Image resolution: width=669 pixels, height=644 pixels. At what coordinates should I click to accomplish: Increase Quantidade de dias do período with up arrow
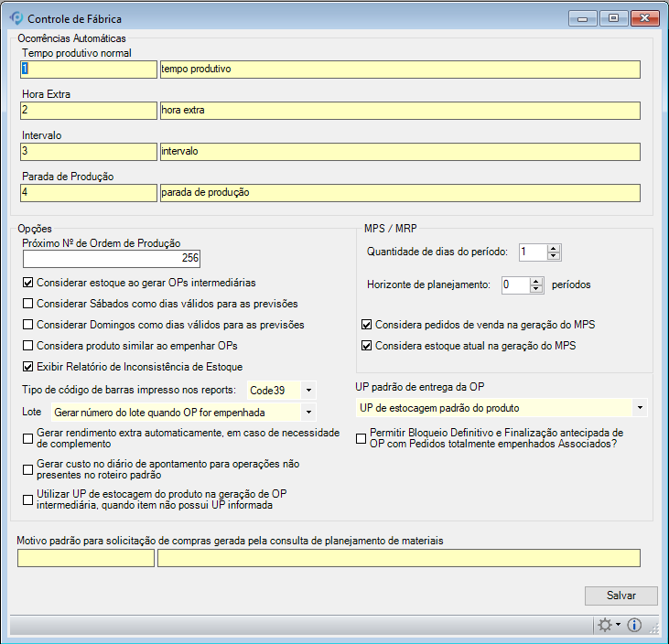coord(554,248)
